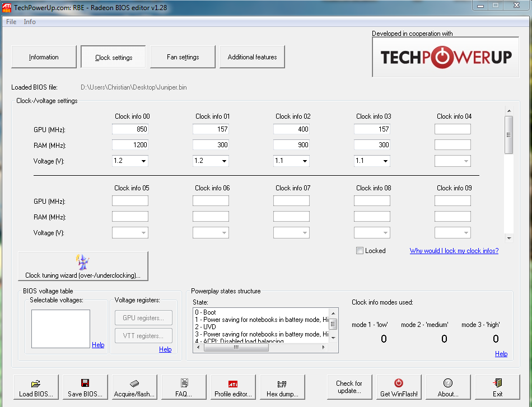Click Clock info 03 RAM field 300
This screenshot has width=532, height=407.
click(x=372, y=145)
